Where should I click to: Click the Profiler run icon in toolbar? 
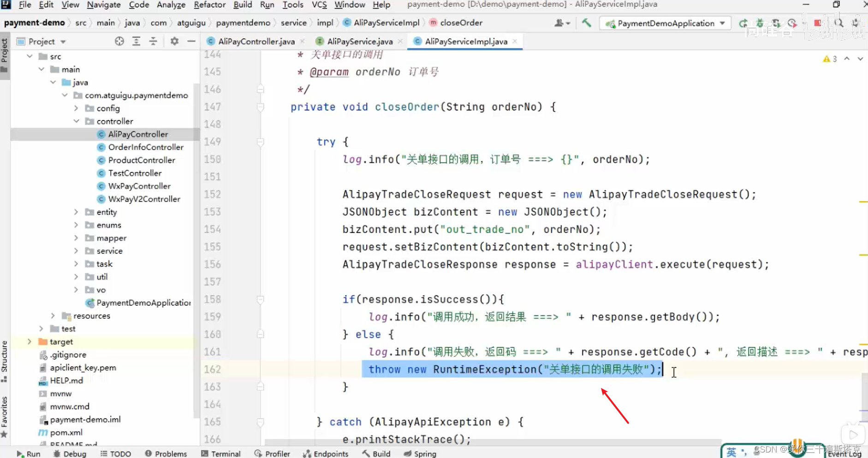[792, 23]
